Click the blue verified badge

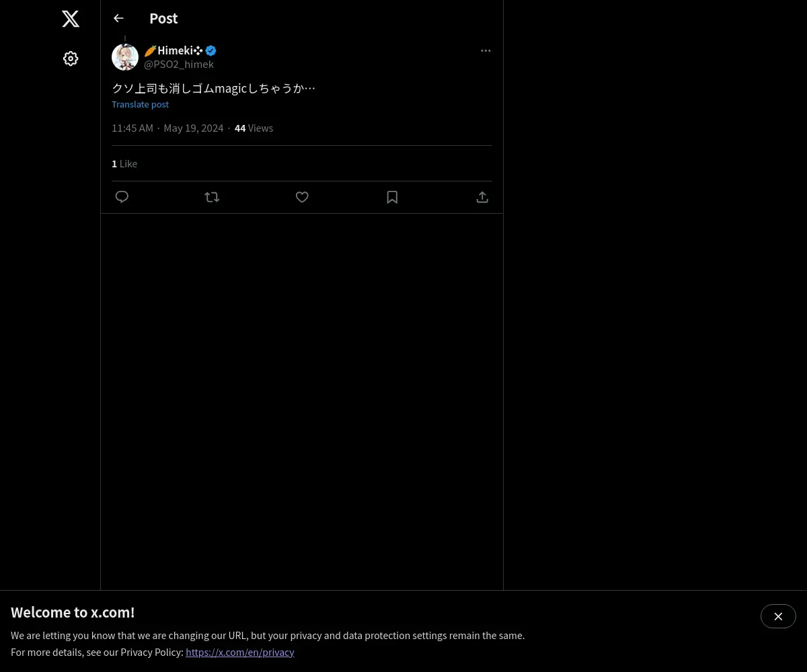click(210, 50)
